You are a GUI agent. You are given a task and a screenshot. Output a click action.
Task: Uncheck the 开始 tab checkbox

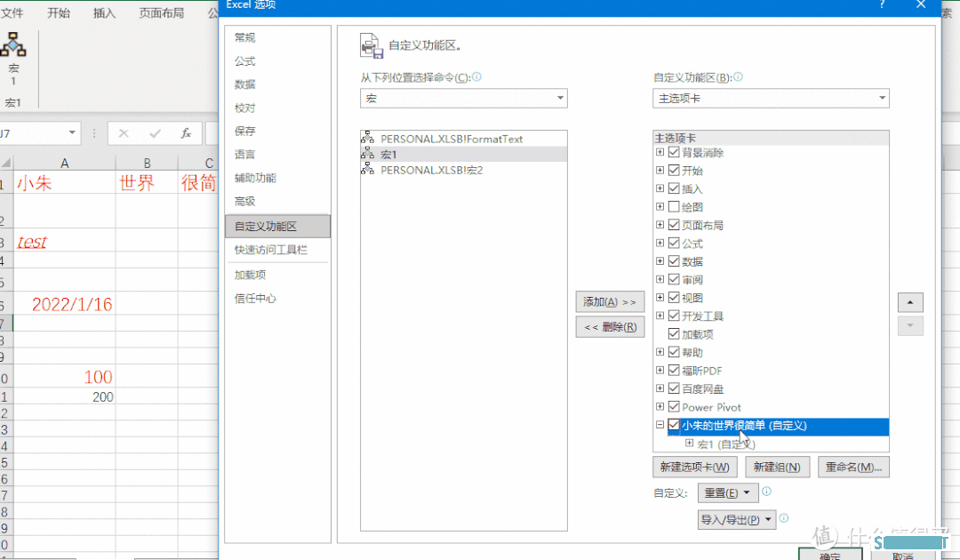(x=674, y=170)
